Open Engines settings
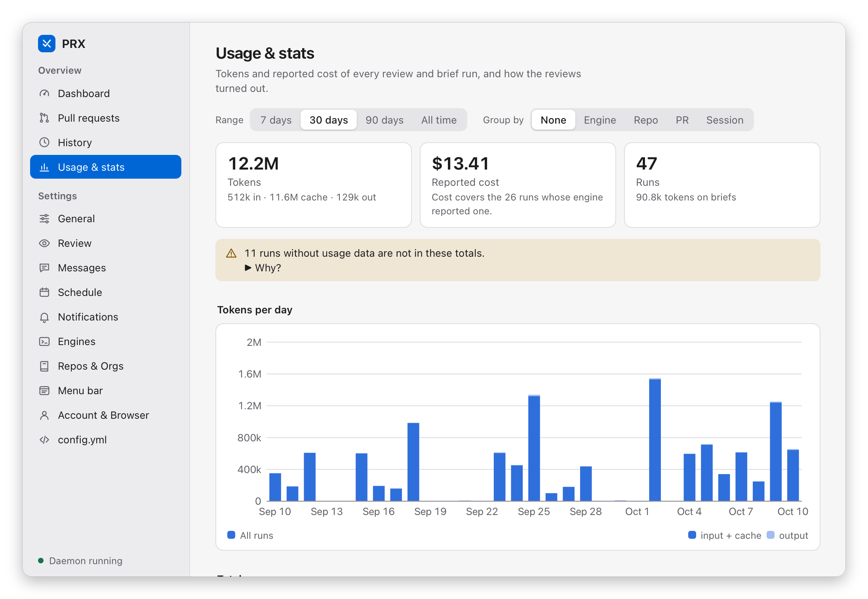868x599 pixels. coord(106,341)
